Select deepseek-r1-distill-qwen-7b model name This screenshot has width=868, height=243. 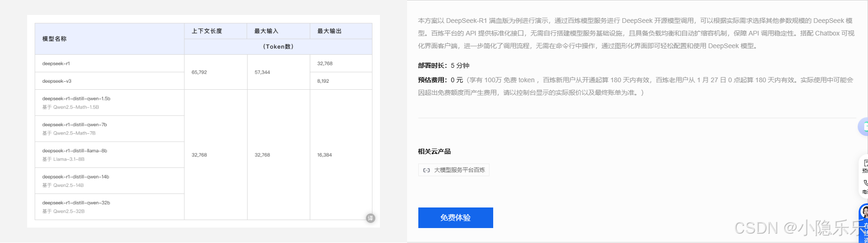click(x=74, y=125)
